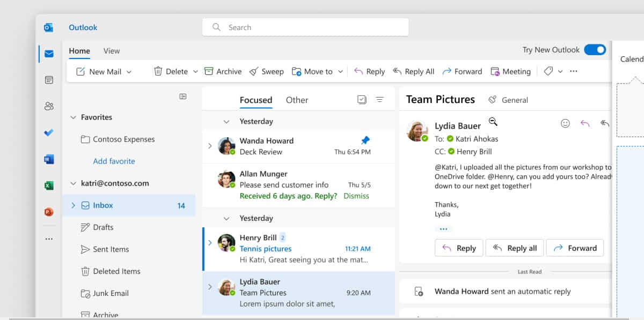Launch Word from the app sidebar

(49, 159)
